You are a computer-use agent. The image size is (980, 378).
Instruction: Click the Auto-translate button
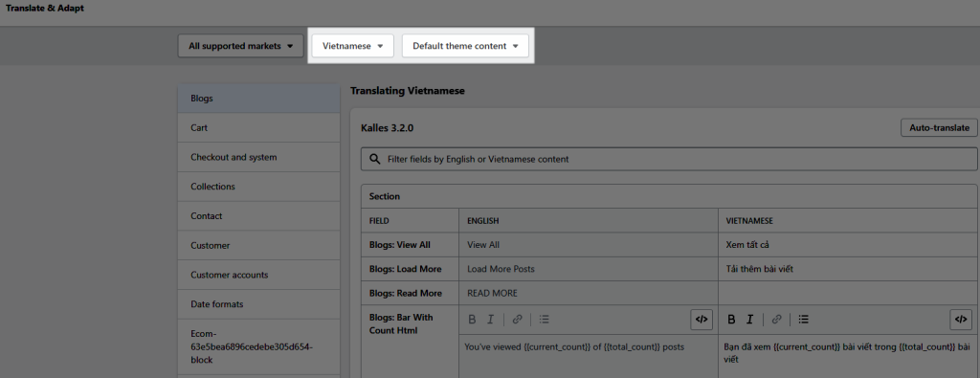[939, 127]
